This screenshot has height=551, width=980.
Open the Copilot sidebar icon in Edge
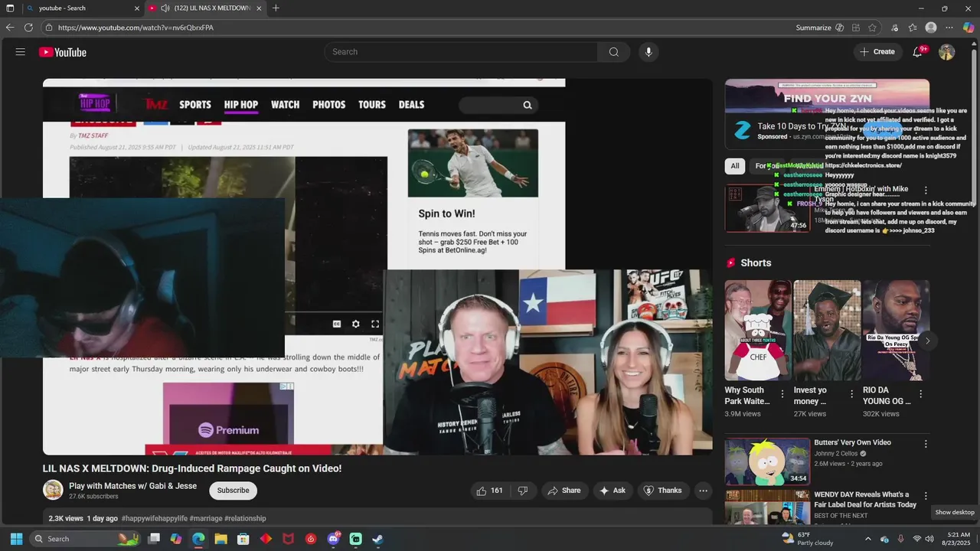point(969,28)
